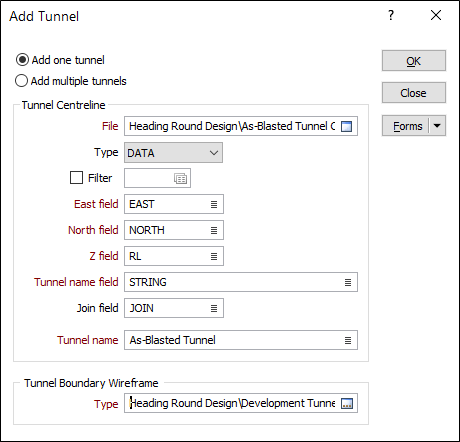Click into As-Blasted Tunnel name field
The image size is (460, 442).
pyautogui.click(x=233, y=340)
